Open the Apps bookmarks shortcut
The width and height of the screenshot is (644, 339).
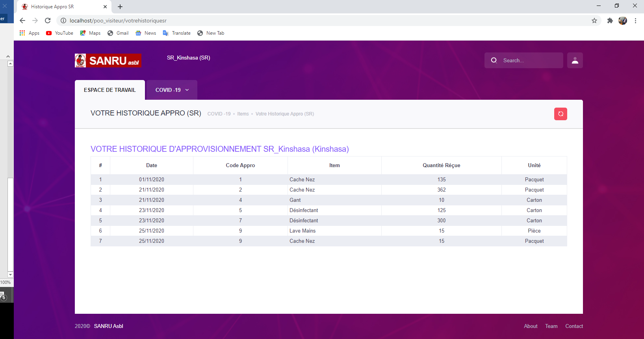(x=30, y=33)
